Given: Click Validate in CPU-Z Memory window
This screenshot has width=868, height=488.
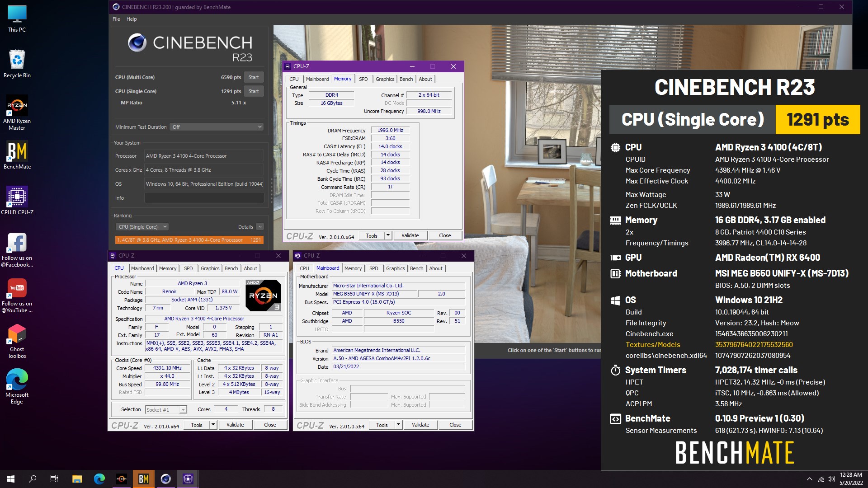Looking at the screenshot, I should click(x=410, y=235).
